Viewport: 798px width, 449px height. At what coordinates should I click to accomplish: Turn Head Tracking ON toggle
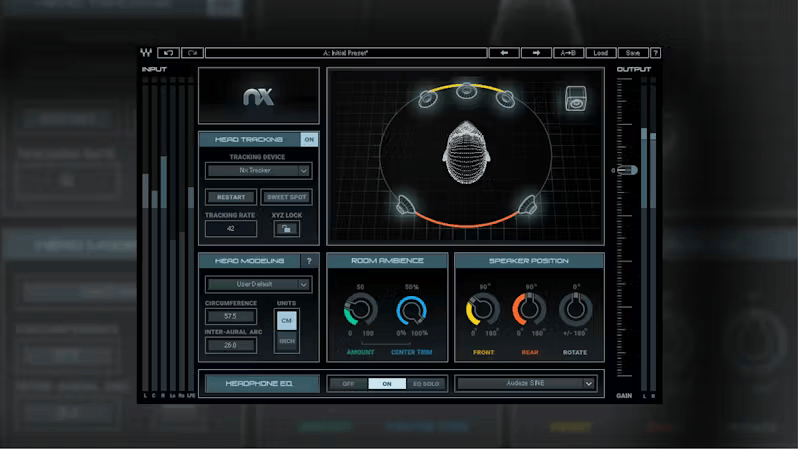309,139
